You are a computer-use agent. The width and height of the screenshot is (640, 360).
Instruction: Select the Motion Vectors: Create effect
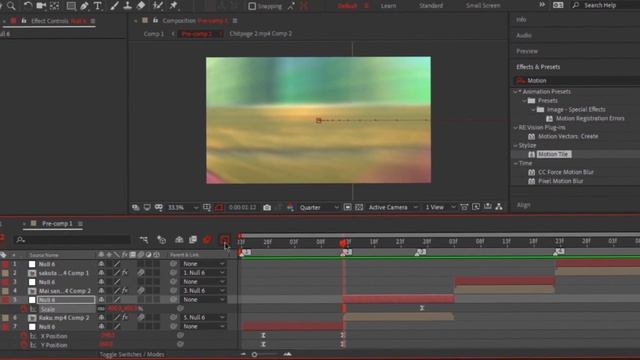567,136
